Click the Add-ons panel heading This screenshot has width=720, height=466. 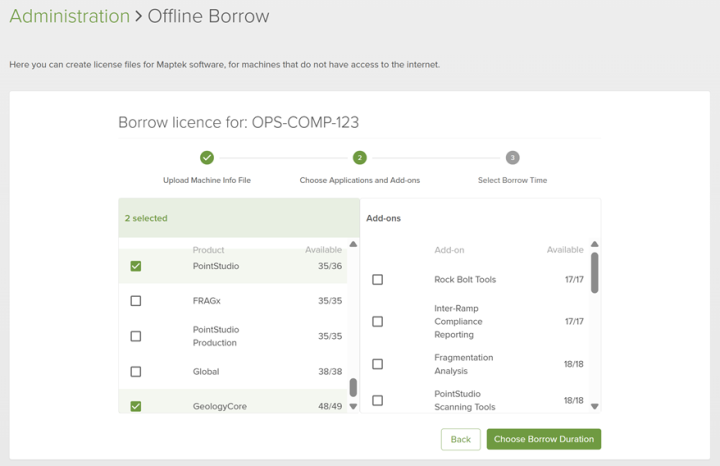pos(383,219)
